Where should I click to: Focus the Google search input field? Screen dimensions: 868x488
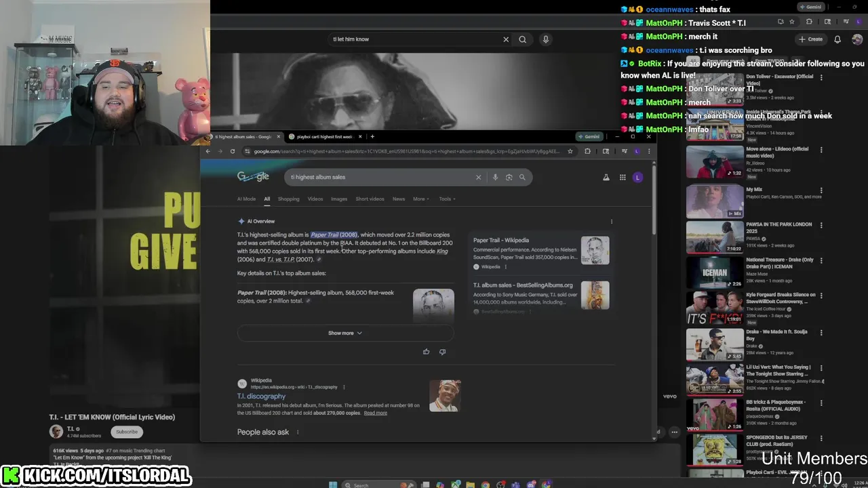380,177
